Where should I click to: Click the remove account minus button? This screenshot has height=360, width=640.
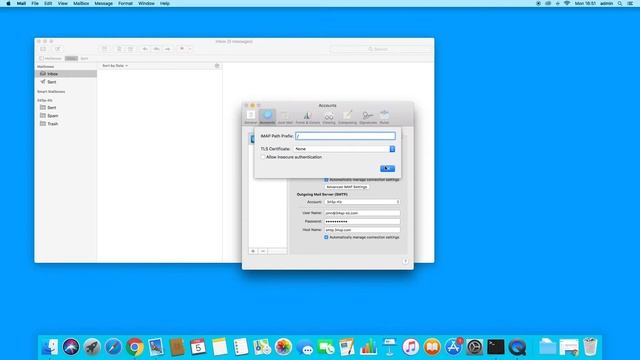coord(263,251)
